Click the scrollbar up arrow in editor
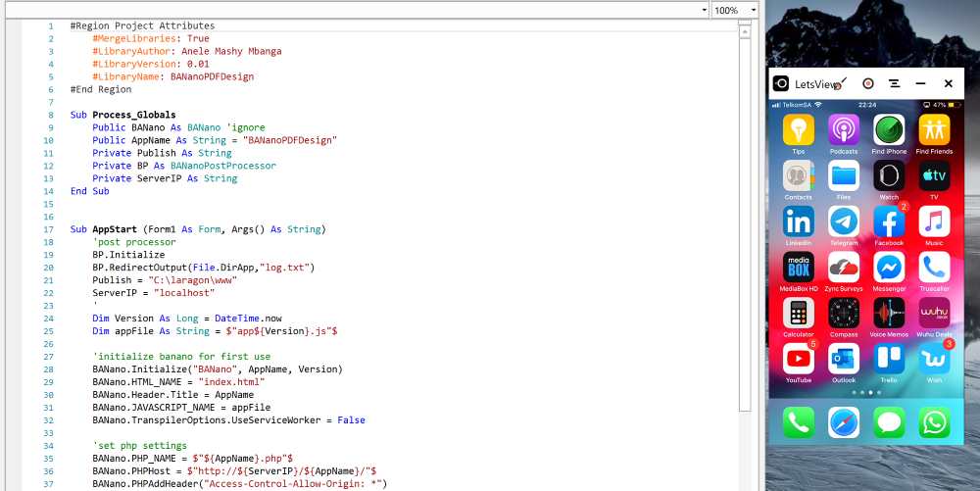This screenshot has height=491, width=980. 745,32
